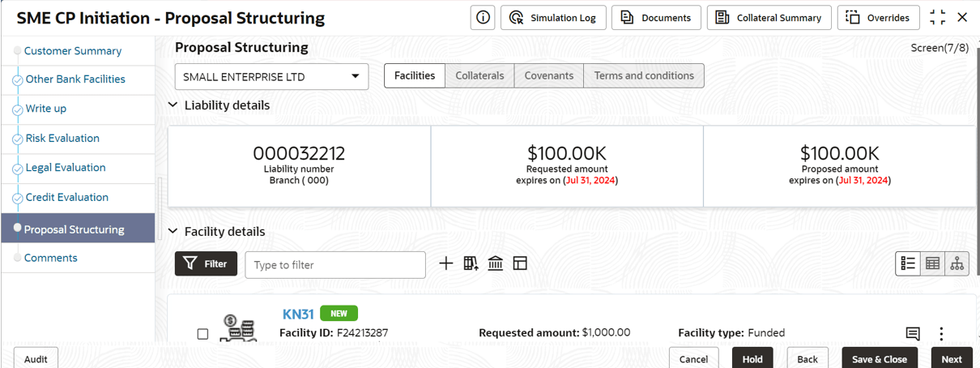Go to Other Bank Facilities step
Viewport: 980px width, 368px height.
(75, 79)
